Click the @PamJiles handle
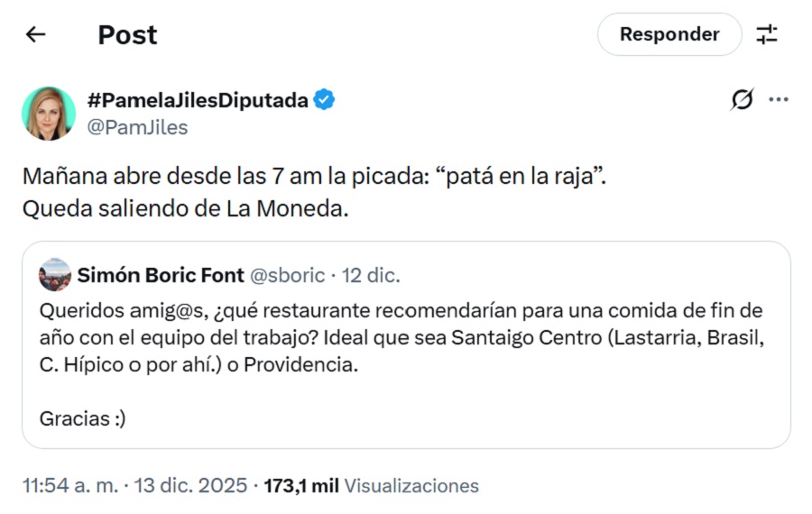 [137, 127]
